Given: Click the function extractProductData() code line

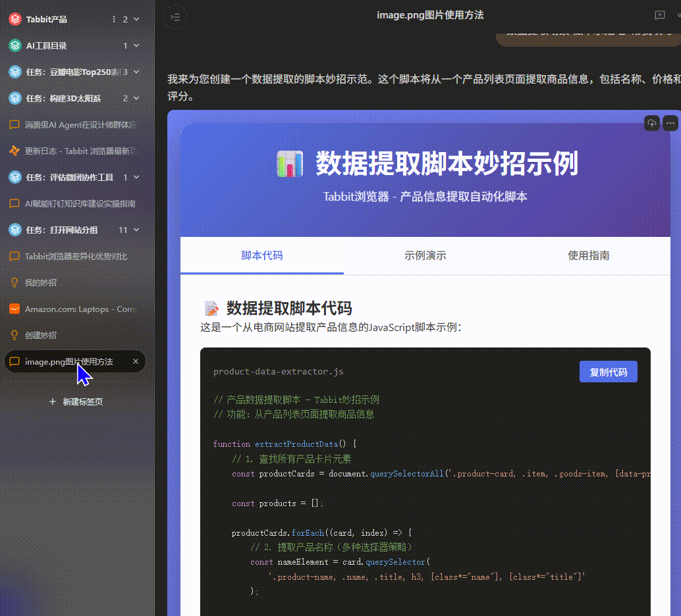Looking at the screenshot, I should click(x=285, y=444).
